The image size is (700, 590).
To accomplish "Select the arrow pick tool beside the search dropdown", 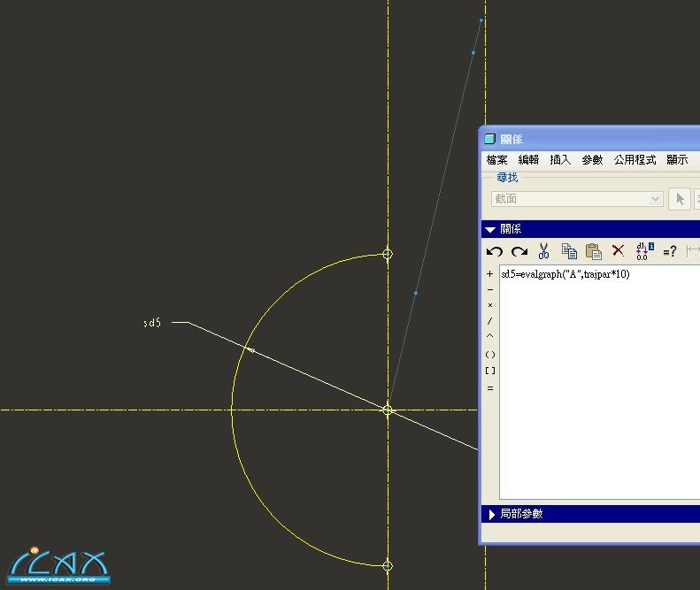I will tap(680, 199).
